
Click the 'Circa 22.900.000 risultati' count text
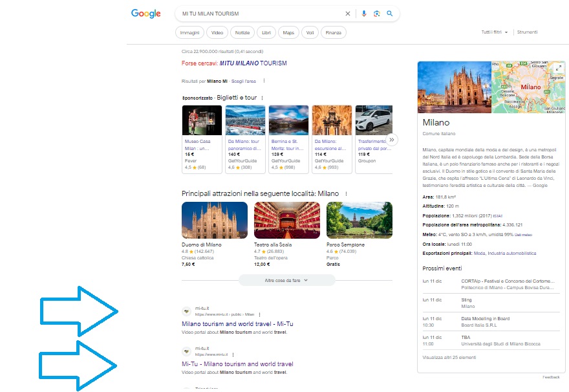(222, 52)
